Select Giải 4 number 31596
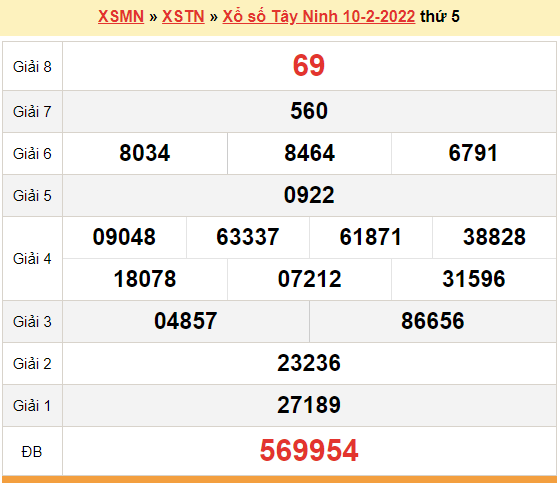Image resolution: width=560 pixels, height=483 pixels. tap(474, 279)
